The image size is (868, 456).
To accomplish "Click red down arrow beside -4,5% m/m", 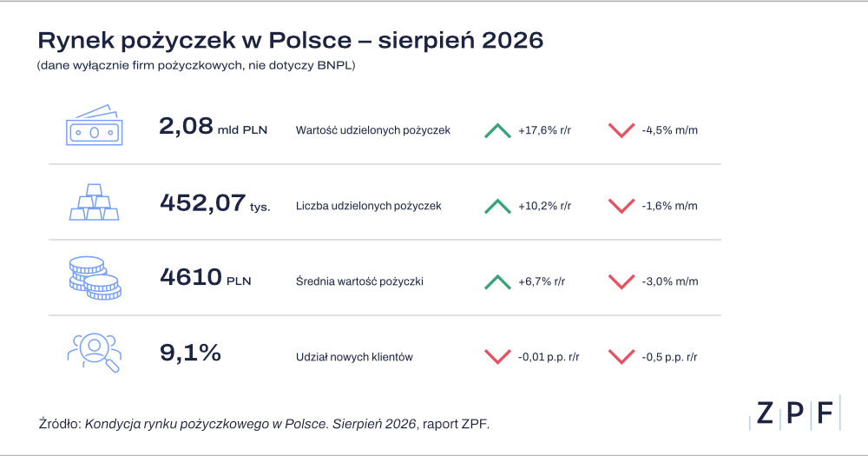I will click(x=621, y=131).
